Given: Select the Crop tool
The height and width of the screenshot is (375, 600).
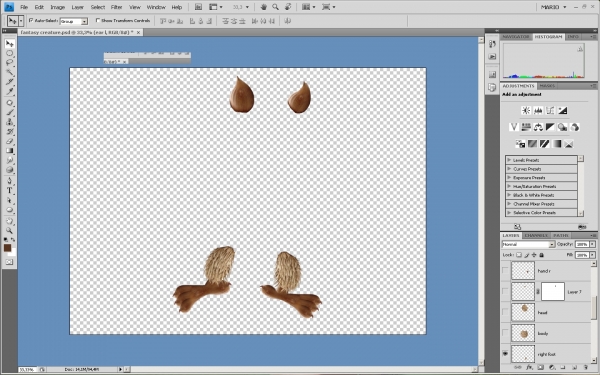Looking at the screenshot, I should point(9,82).
